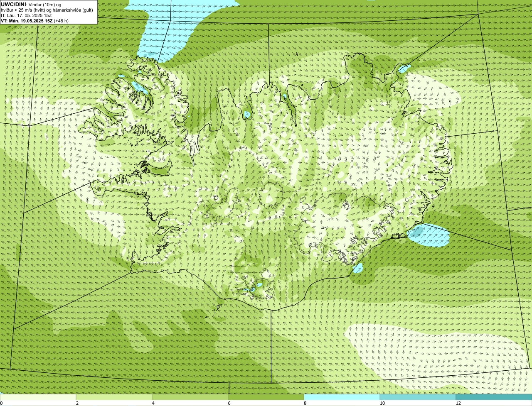Click the 'VT: Mán. 19.05.2025 15Z (+48 h)' line
This screenshot has height=406, width=532.
(35, 21)
